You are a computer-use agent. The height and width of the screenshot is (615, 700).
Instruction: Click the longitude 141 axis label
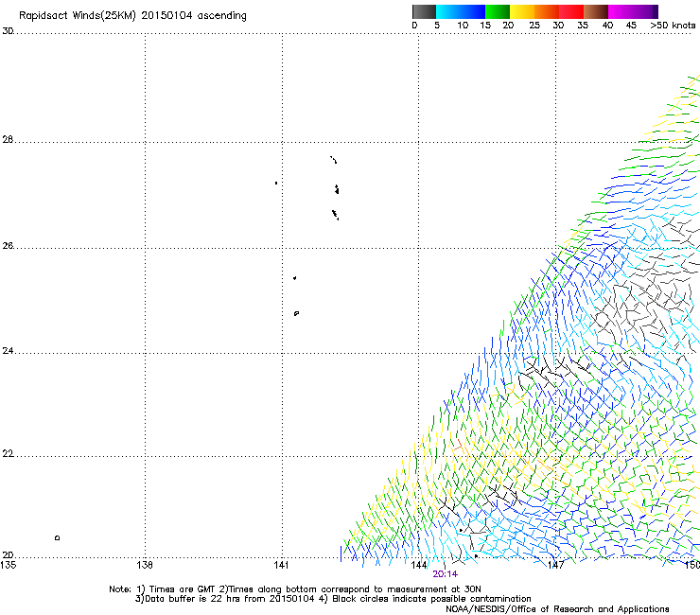click(281, 565)
